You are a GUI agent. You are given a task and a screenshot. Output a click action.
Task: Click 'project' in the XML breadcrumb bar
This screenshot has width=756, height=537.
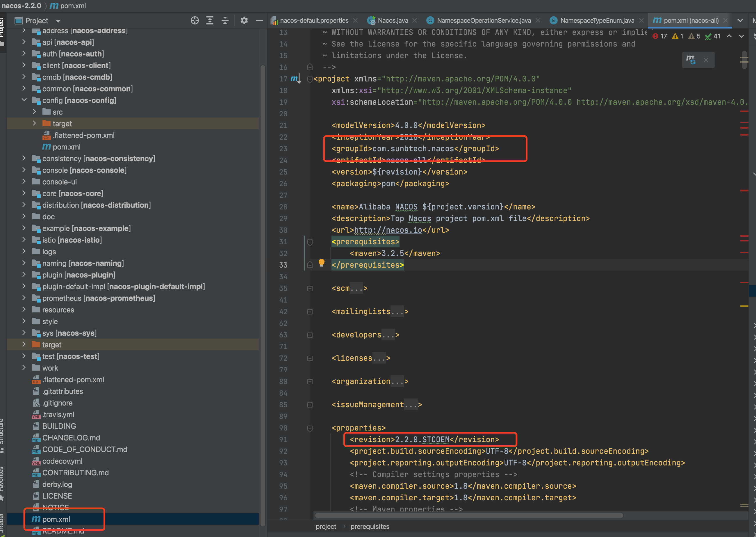(325, 527)
